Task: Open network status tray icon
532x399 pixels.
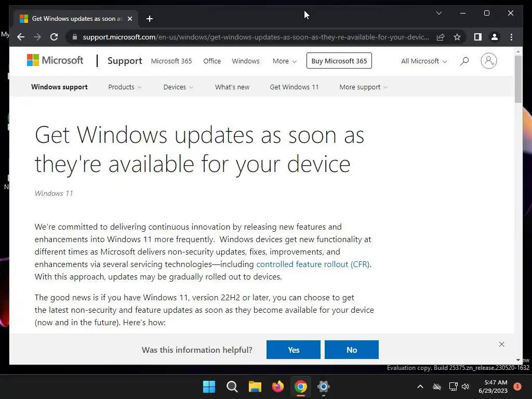Action: click(453, 387)
